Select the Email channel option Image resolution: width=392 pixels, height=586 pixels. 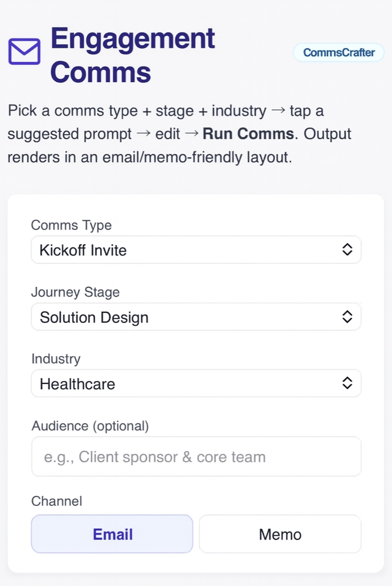coord(112,534)
